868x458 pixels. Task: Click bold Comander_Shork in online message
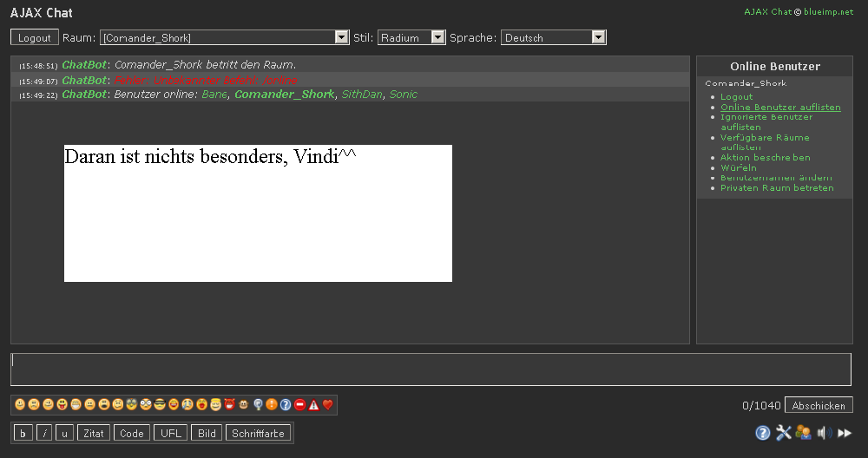(285, 95)
